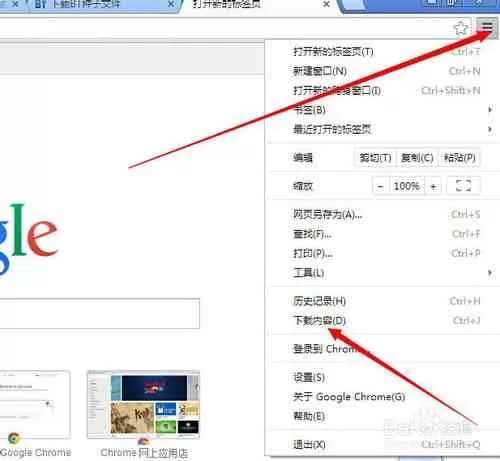Screen dimensions: 500x461
Task: Click the 粘贴(P) paste button
Action: (x=459, y=158)
